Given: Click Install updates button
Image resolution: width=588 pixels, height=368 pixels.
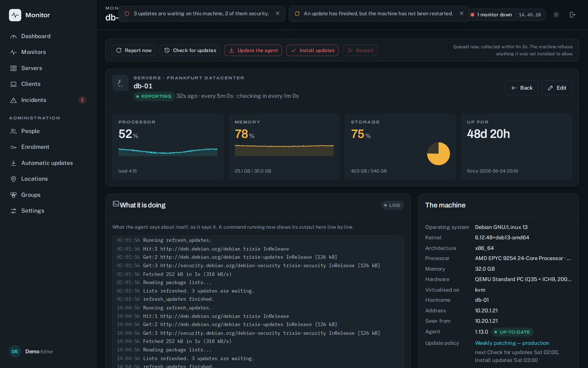Looking at the screenshot, I should (x=313, y=50).
